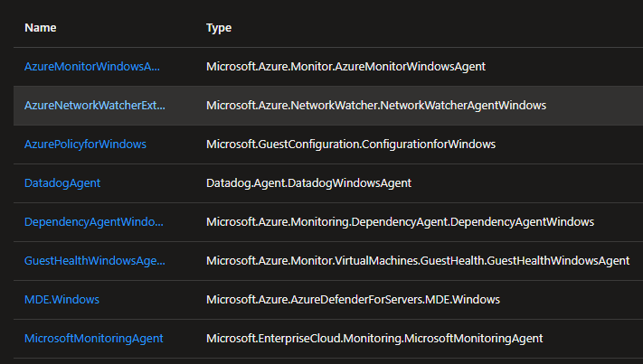The width and height of the screenshot is (643, 364).
Task: Sort by the Type column header
Action: [219, 27]
